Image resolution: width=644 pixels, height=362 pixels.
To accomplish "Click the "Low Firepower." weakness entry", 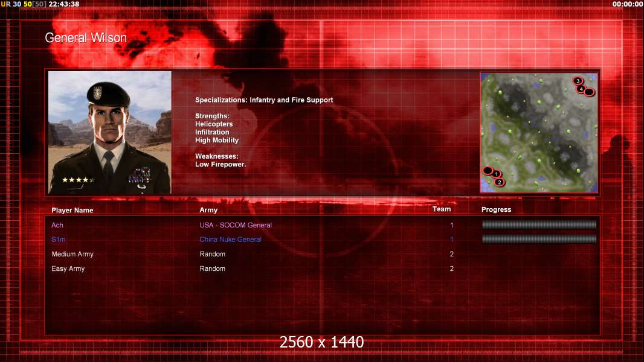I will tap(221, 164).
